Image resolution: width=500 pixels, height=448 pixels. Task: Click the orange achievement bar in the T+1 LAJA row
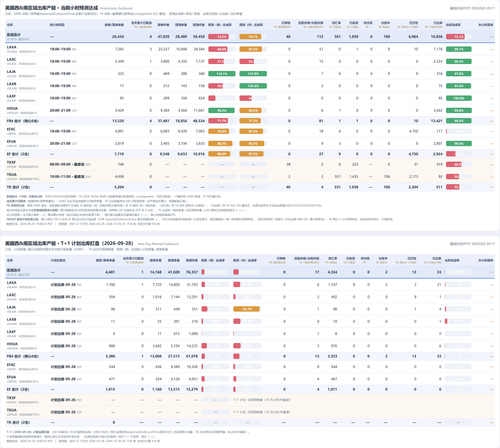point(246,309)
